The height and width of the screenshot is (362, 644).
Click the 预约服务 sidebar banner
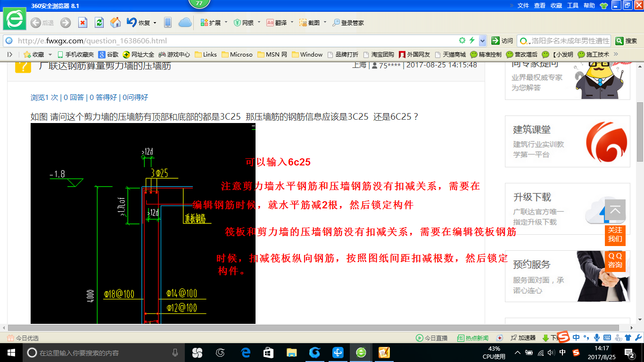coord(568,276)
